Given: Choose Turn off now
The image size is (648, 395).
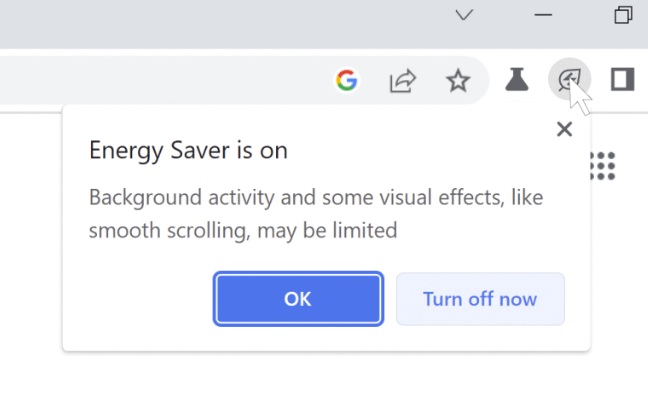Looking at the screenshot, I should 480,299.
